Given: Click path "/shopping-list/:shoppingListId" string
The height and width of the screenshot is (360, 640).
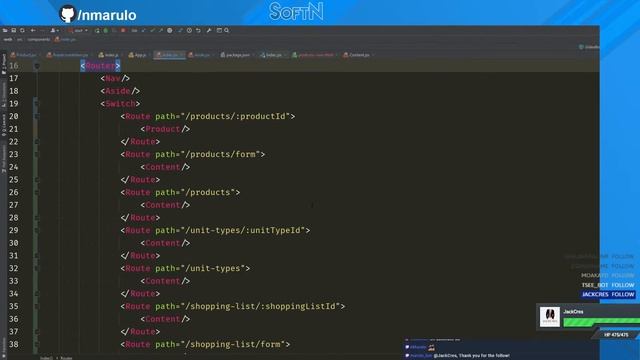Looking at the screenshot, I should pyautogui.click(x=260, y=306).
